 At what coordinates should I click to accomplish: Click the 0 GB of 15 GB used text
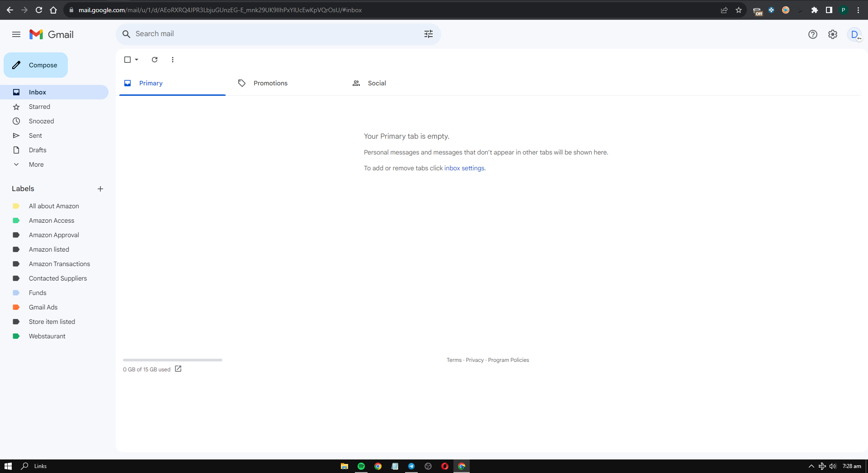pos(146,370)
